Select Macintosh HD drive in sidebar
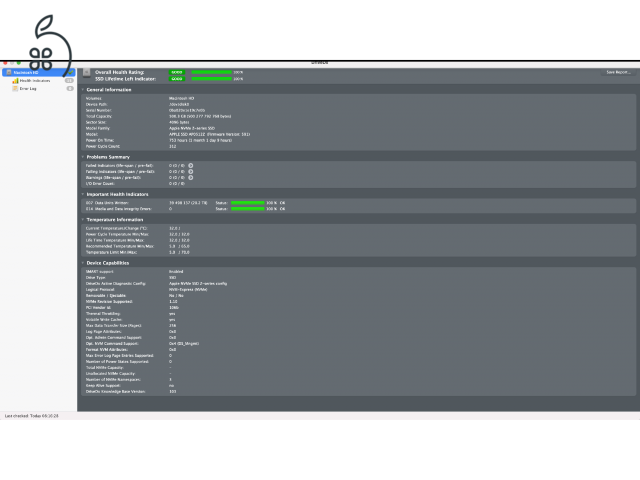The width and height of the screenshot is (640, 480). [39, 72]
